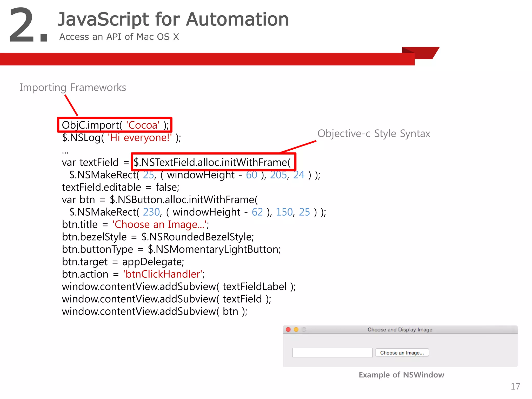Click the btn.action = 'btnClickHandler'; line
Screen dimensions: 532x399
133,274
